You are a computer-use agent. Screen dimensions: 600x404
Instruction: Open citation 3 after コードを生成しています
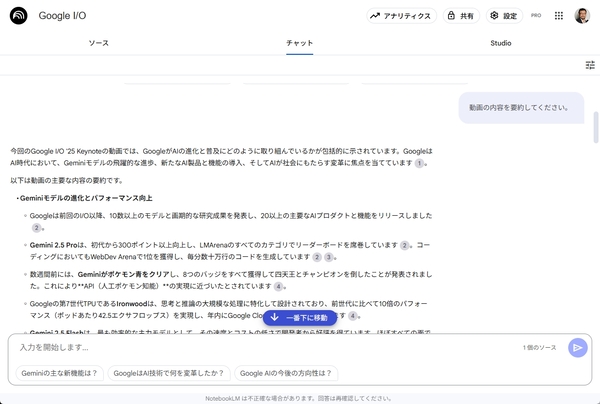point(329,257)
